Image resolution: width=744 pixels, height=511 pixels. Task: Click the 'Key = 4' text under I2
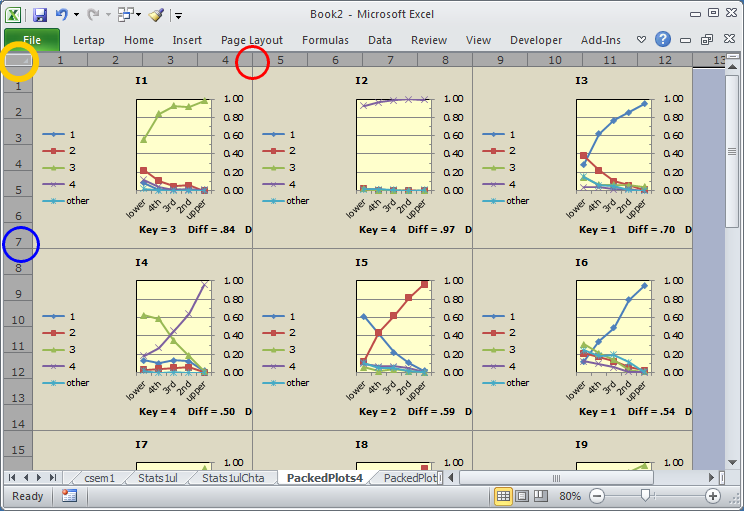[378, 230]
